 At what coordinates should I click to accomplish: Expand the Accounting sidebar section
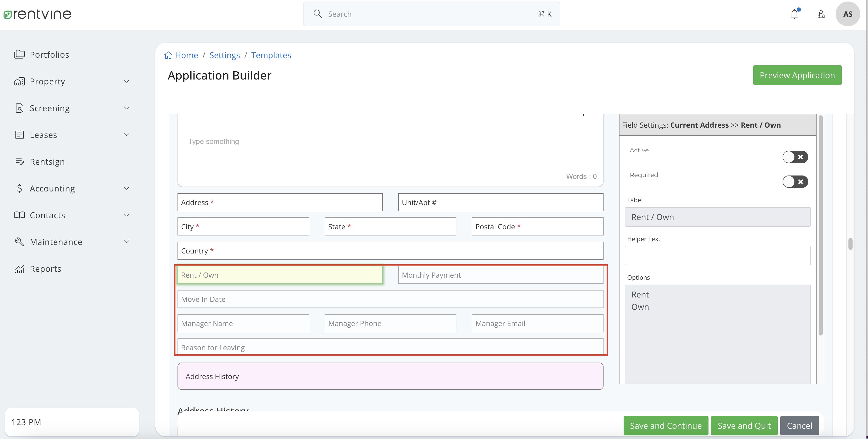(126, 188)
